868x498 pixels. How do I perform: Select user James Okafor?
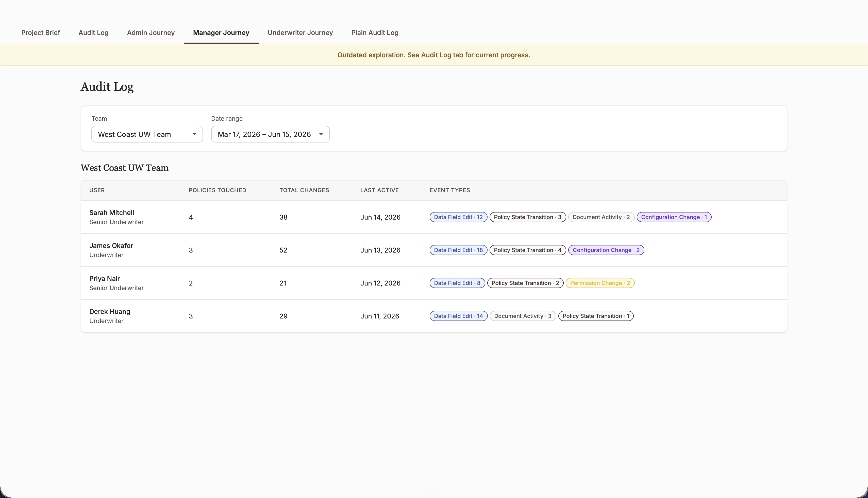click(x=111, y=246)
